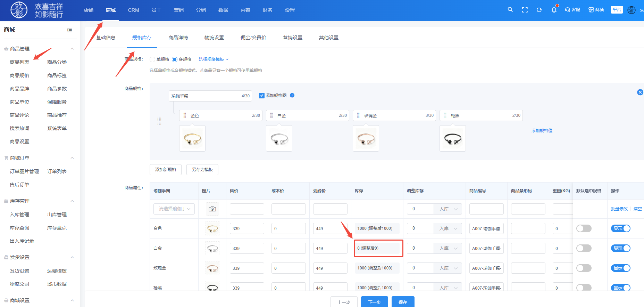Screen dimensions: 644x307
Task: Uncheck the 添加规格图 checkbox
Action: click(262, 96)
